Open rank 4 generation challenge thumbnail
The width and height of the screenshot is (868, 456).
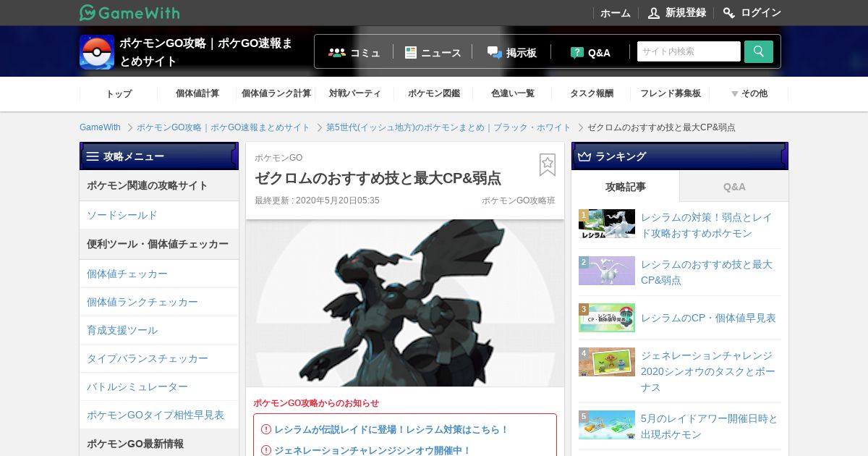[607, 362]
